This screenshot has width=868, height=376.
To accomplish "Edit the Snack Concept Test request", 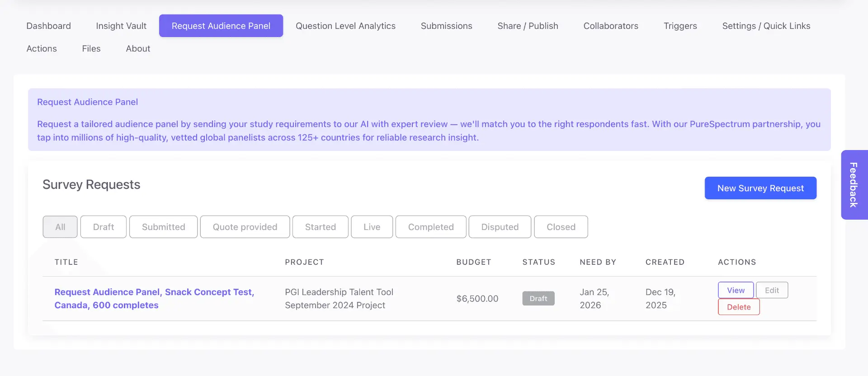I will click(772, 290).
